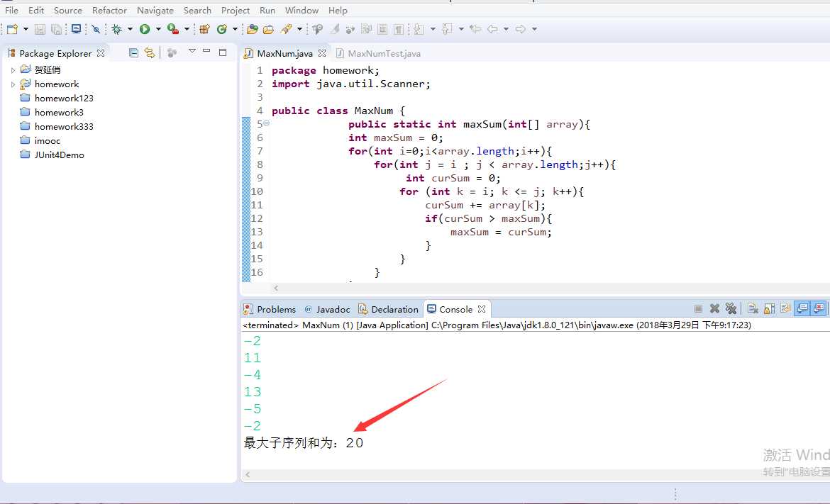Toggle Show Whitespace Characters pilcrow icon
The height and width of the screenshot is (504, 830).
point(399,29)
